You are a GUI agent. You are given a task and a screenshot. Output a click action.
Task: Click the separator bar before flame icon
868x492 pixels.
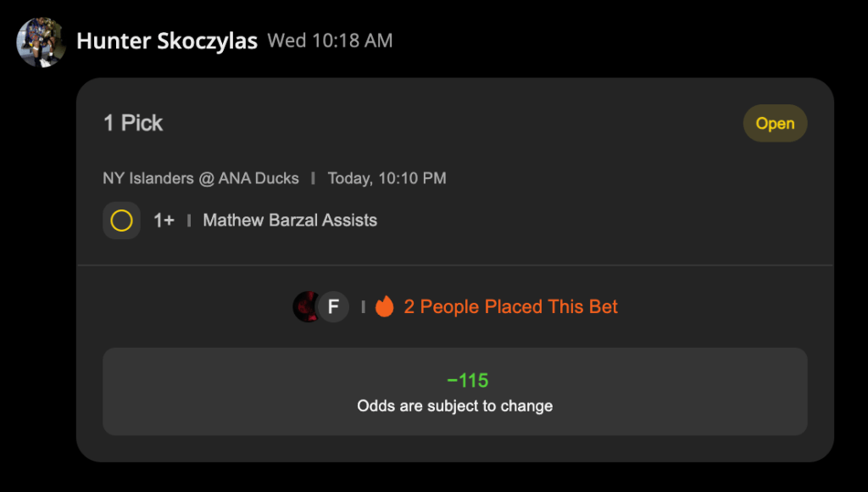coord(363,307)
